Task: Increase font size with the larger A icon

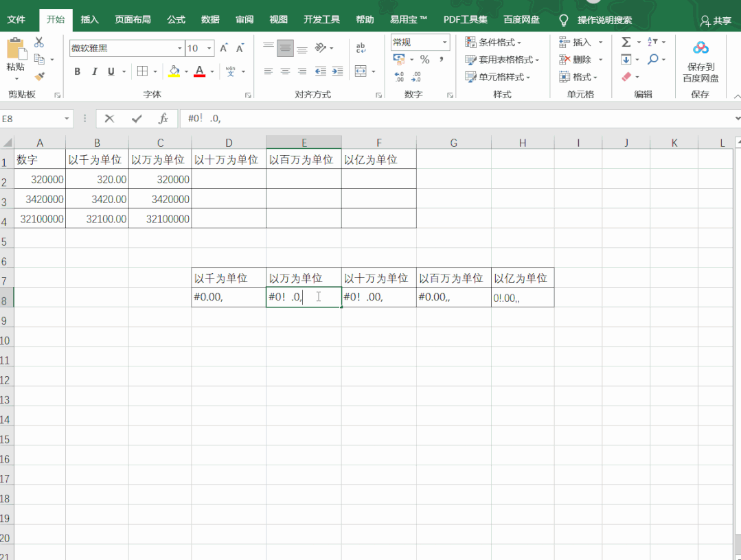Action: pyautogui.click(x=224, y=48)
